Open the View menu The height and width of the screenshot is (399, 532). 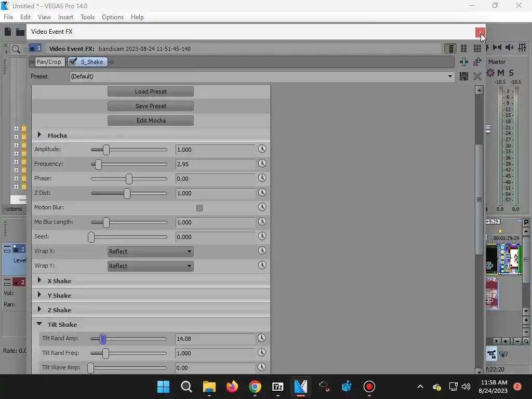[44, 17]
